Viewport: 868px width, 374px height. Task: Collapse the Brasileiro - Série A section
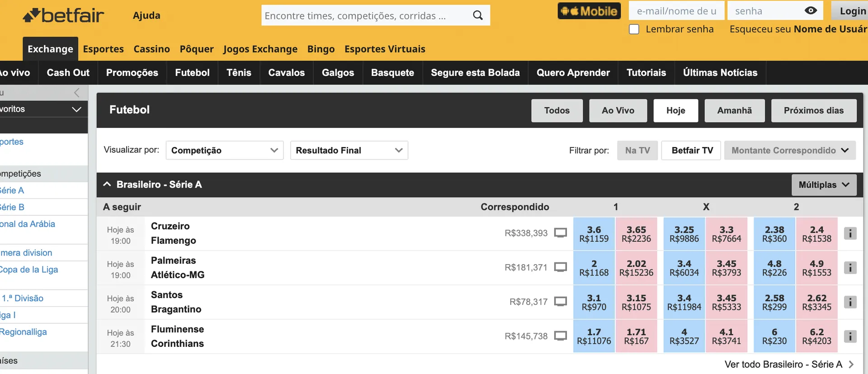point(107,185)
